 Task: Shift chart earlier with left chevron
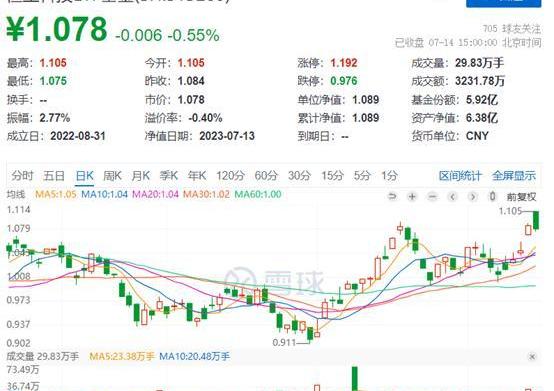(453, 196)
